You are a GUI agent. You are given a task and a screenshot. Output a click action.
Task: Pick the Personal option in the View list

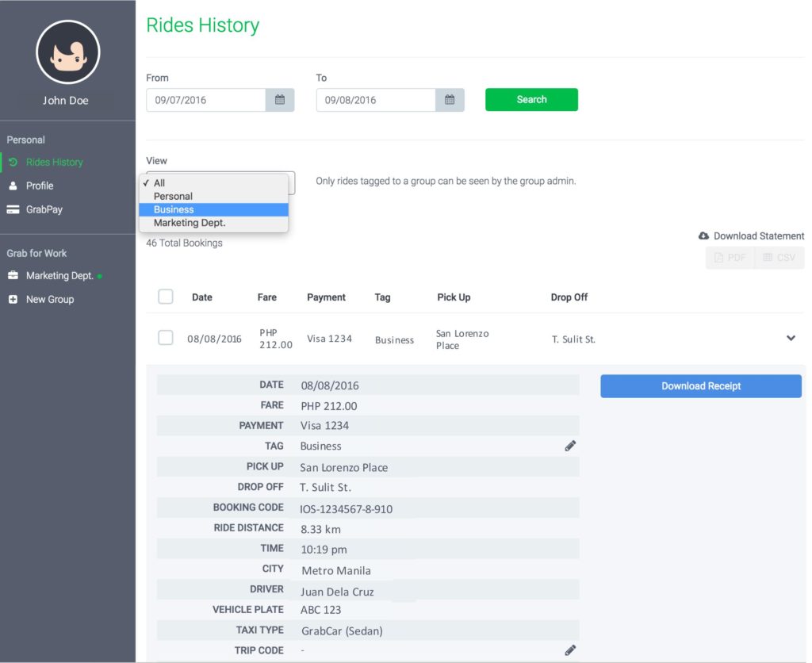click(x=173, y=196)
